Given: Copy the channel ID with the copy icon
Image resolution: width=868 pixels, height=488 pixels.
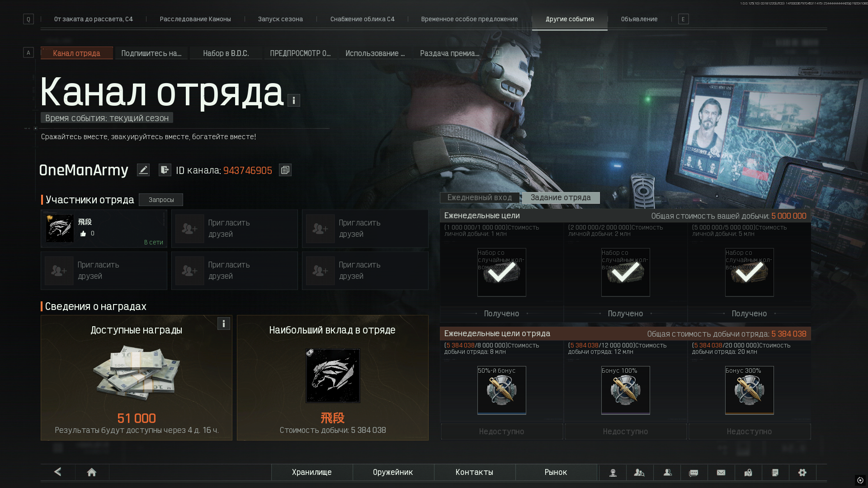Looking at the screenshot, I should (x=285, y=170).
